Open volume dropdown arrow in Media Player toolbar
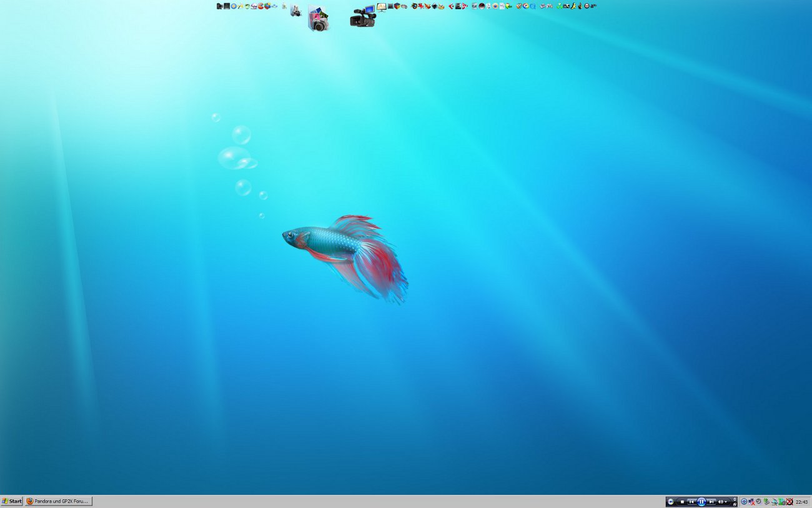The image size is (812, 508). coord(726,502)
